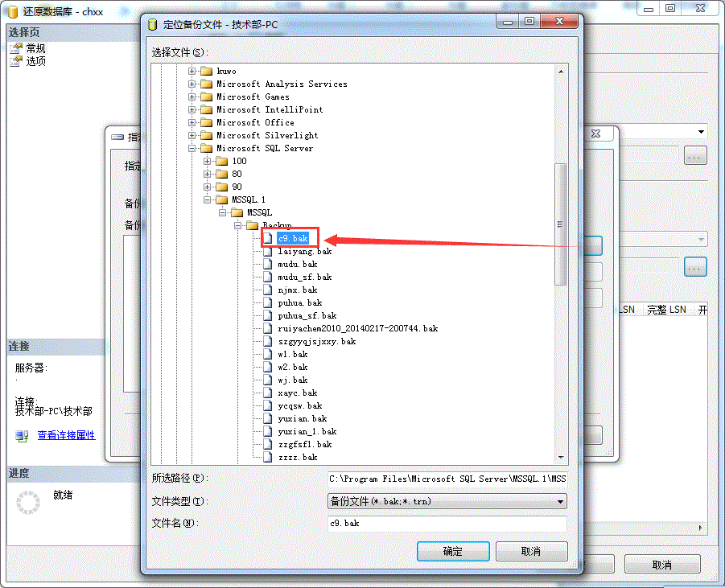The image size is (725, 588).
Task: Click the MSSQL.1 folder icon
Action: click(x=222, y=199)
